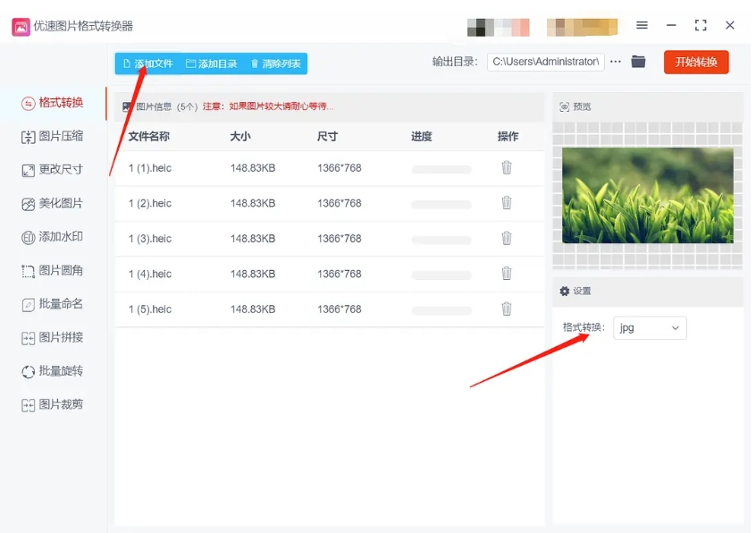Click the progress bar for 1 (5).heic
This screenshot has width=756, height=533.
point(441,310)
